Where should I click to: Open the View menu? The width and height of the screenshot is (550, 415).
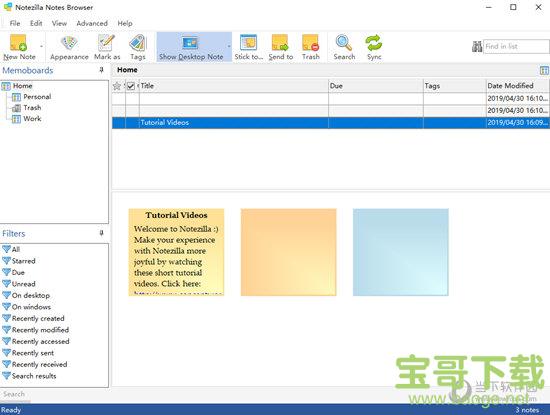tap(59, 24)
